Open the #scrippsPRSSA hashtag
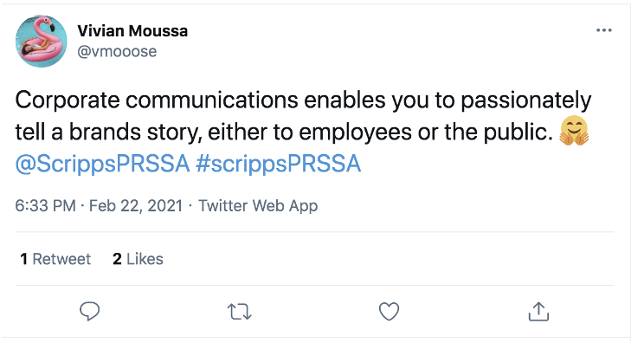The width and height of the screenshot is (644, 362). tap(272, 164)
